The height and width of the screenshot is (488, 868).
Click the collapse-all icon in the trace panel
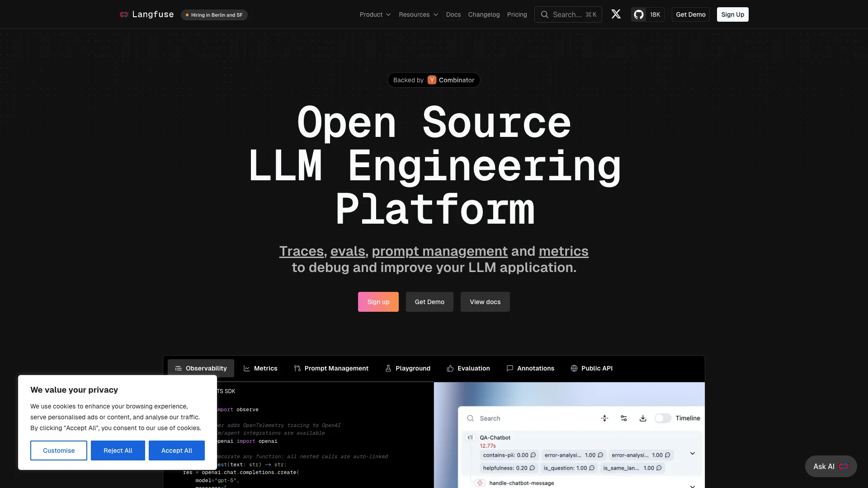pos(604,418)
